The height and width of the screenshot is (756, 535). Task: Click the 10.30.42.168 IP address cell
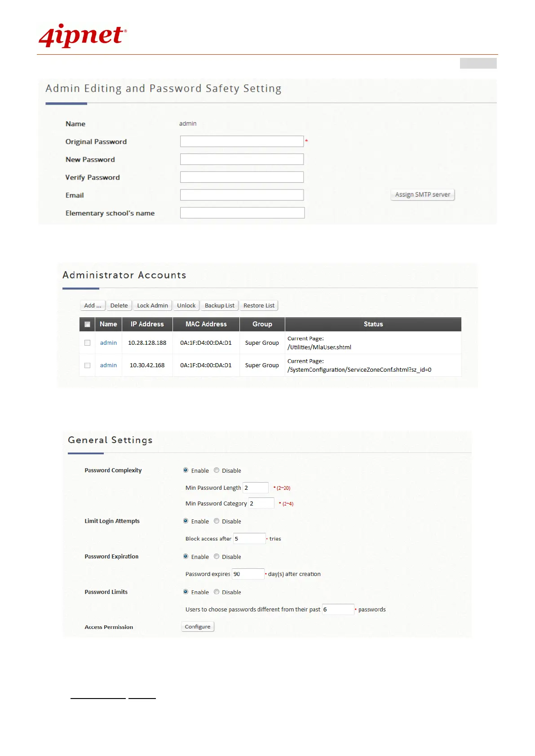coord(147,365)
